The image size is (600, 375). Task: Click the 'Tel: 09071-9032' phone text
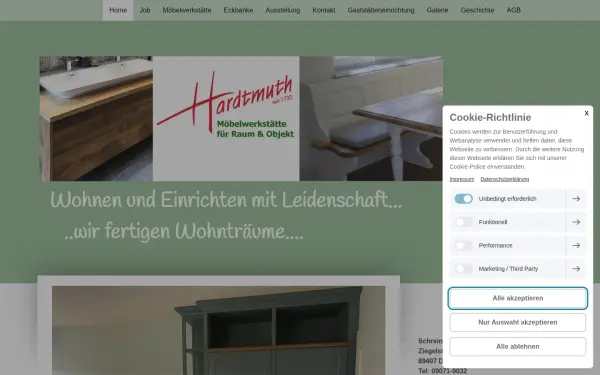coord(442,371)
